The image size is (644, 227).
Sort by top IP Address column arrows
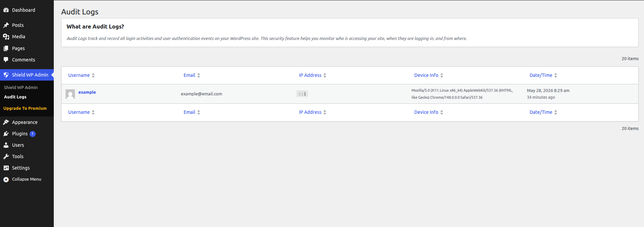pos(325,76)
